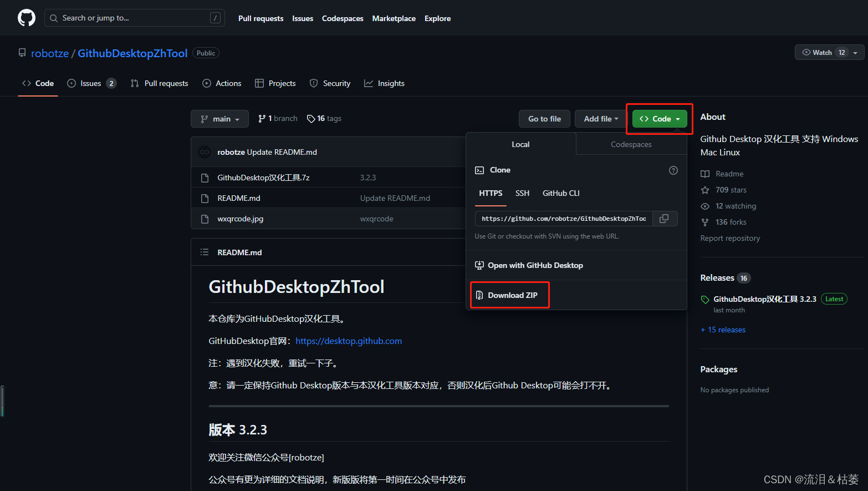Switch to Codespaces tab in popup

pos(631,144)
